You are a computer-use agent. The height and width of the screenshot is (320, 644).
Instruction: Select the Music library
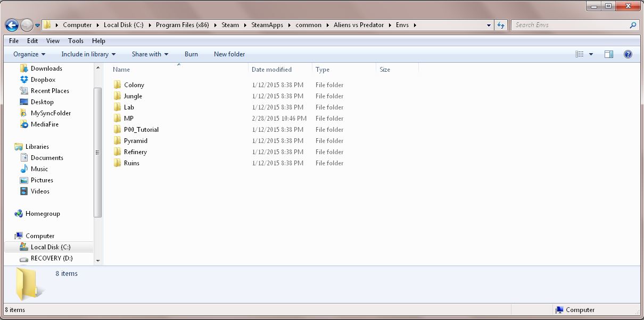[39, 169]
